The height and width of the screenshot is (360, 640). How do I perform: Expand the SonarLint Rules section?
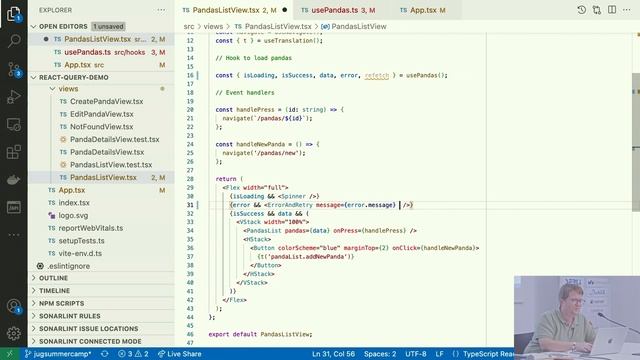coord(102,316)
